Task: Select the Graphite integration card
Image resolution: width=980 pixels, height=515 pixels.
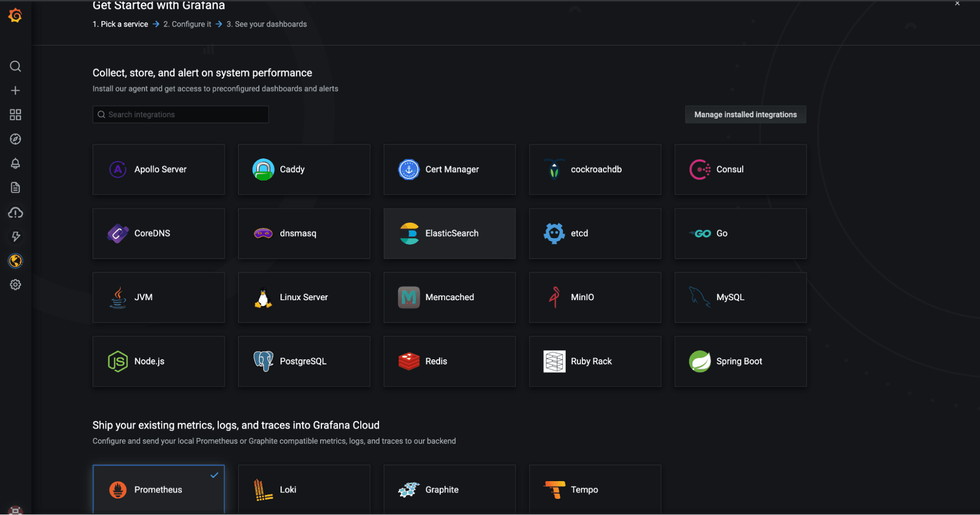Action: [x=449, y=489]
